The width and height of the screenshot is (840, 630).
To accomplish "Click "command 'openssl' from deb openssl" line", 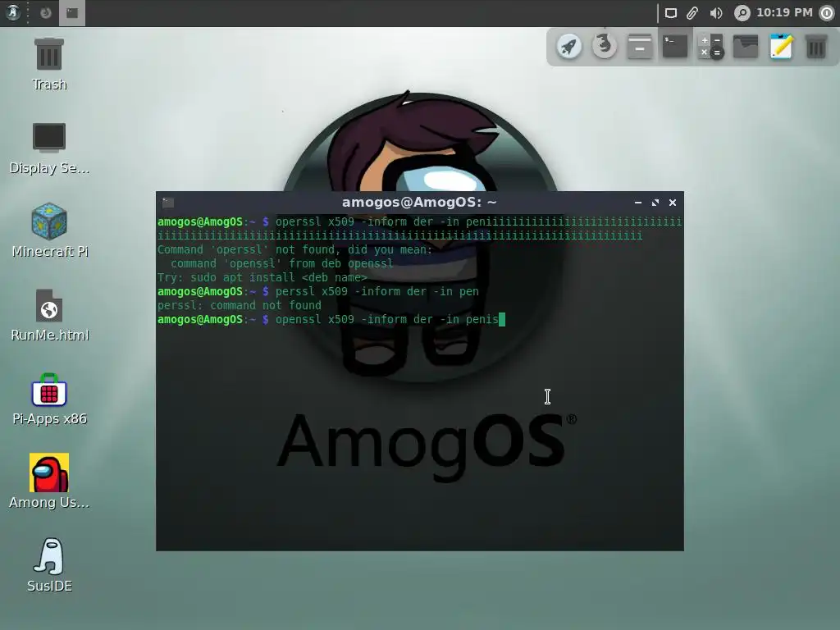I will tap(282, 263).
